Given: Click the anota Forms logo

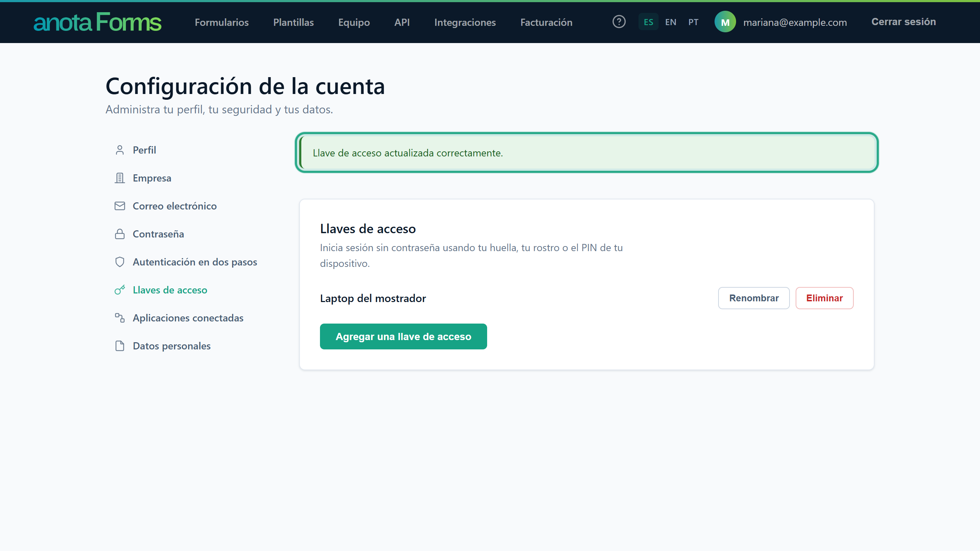Looking at the screenshot, I should (98, 22).
